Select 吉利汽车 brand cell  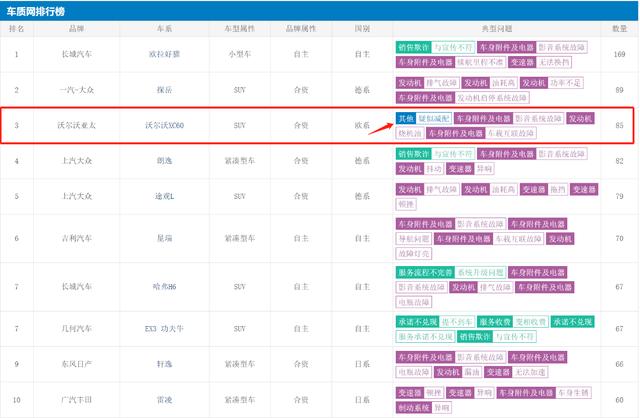(x=76, y=238)
